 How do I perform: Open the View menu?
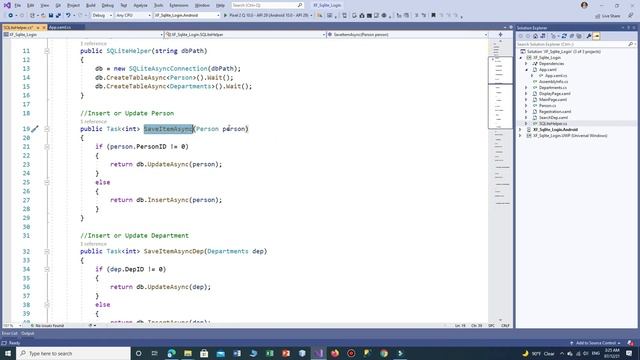(44, 5)
